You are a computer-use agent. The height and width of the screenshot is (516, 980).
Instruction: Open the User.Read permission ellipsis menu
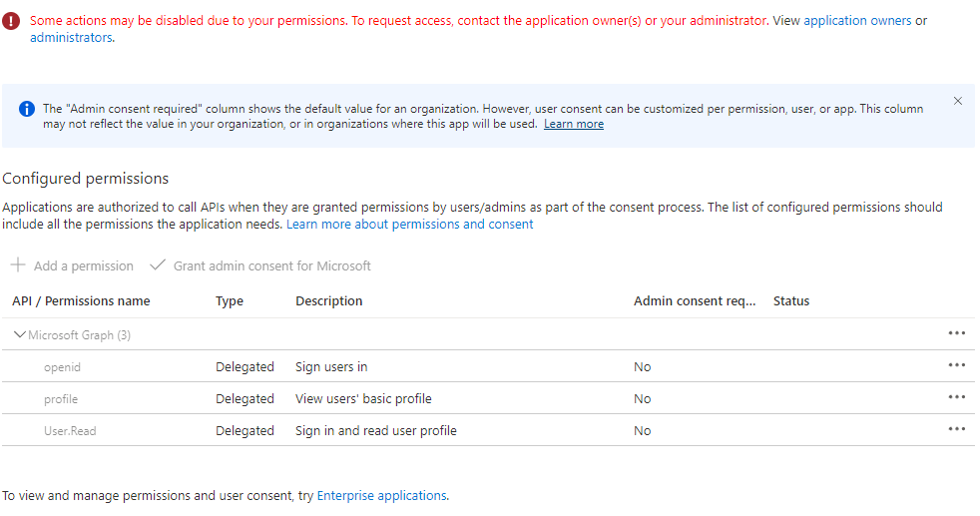[956, 429]
